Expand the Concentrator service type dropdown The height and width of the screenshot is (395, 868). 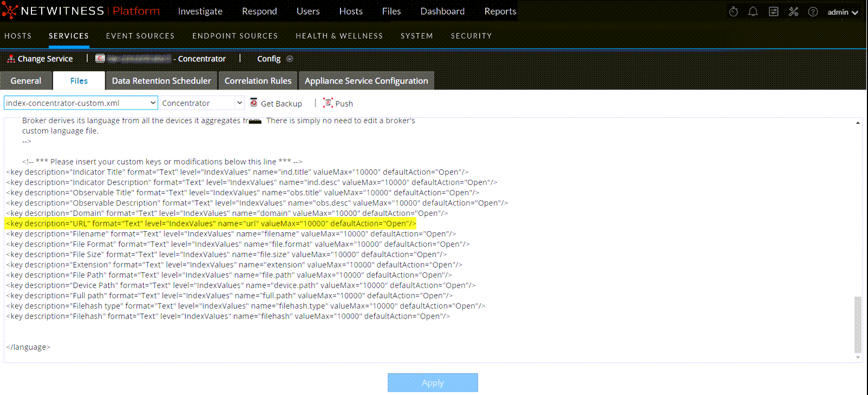tap(202, 103)
